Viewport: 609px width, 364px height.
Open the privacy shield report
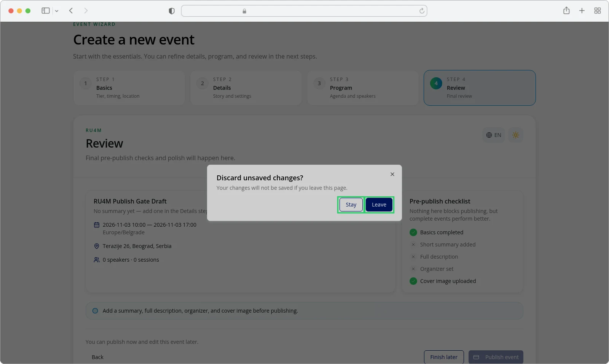(172, 11)
